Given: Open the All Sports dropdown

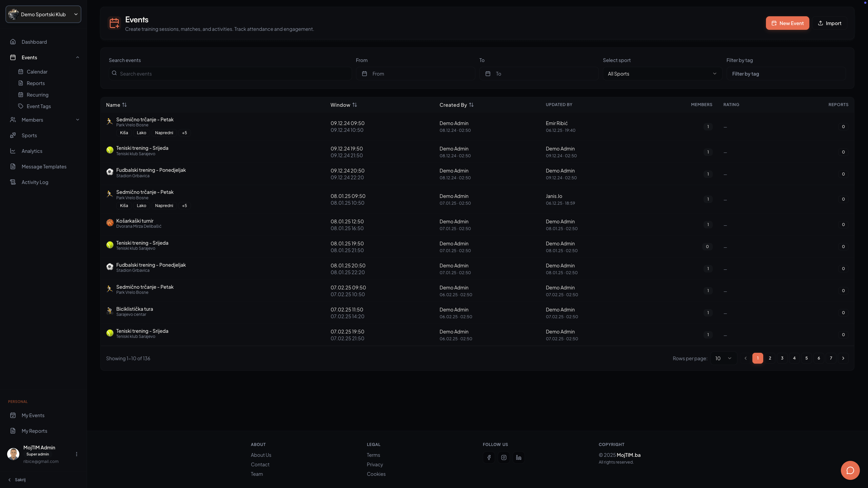Looking at the screenshot, I should (x=662, y=74).
